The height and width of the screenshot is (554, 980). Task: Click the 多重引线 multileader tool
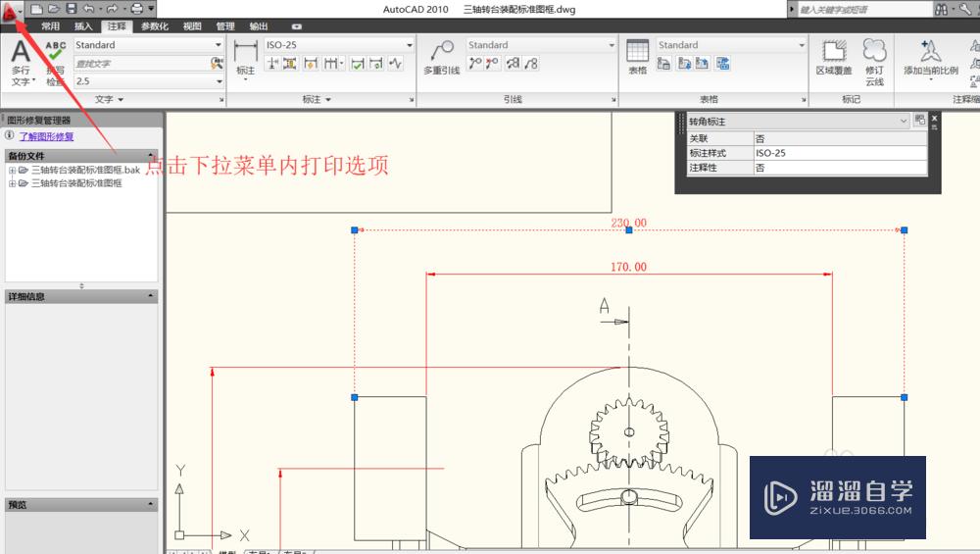(442, 58)
